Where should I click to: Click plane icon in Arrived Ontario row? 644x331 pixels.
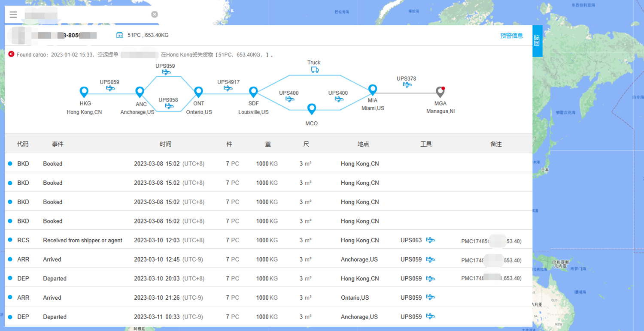[x=431, y=298]
